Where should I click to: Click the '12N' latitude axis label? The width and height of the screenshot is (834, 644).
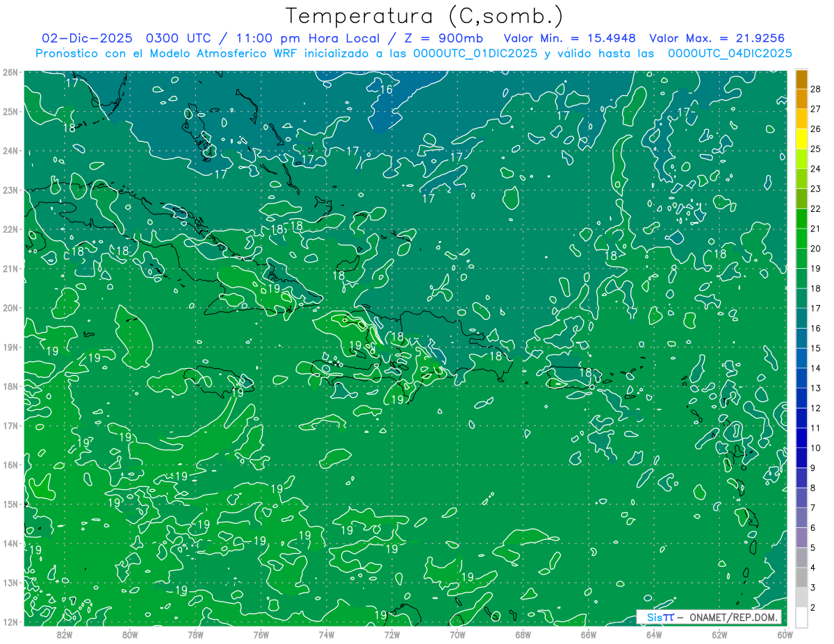[x=10, y=622]
